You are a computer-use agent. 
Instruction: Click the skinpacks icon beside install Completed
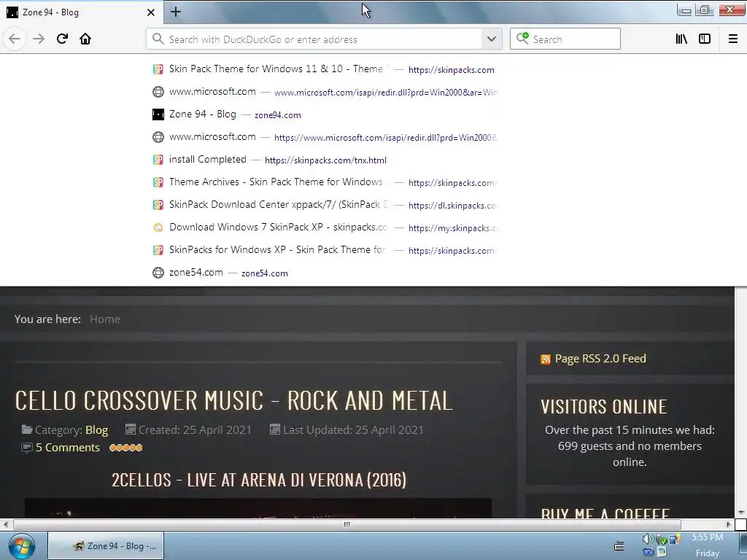(158, 160)
